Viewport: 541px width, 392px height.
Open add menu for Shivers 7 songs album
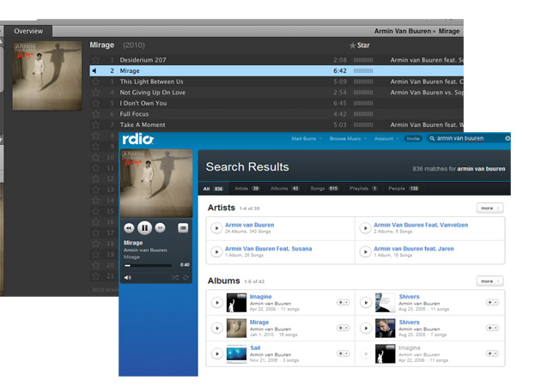(492, 328)
